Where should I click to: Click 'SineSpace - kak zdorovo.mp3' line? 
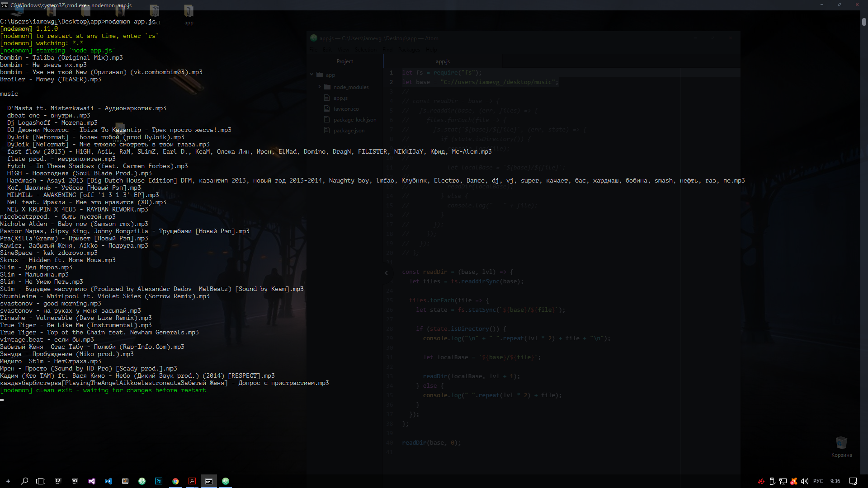[49, 253]
